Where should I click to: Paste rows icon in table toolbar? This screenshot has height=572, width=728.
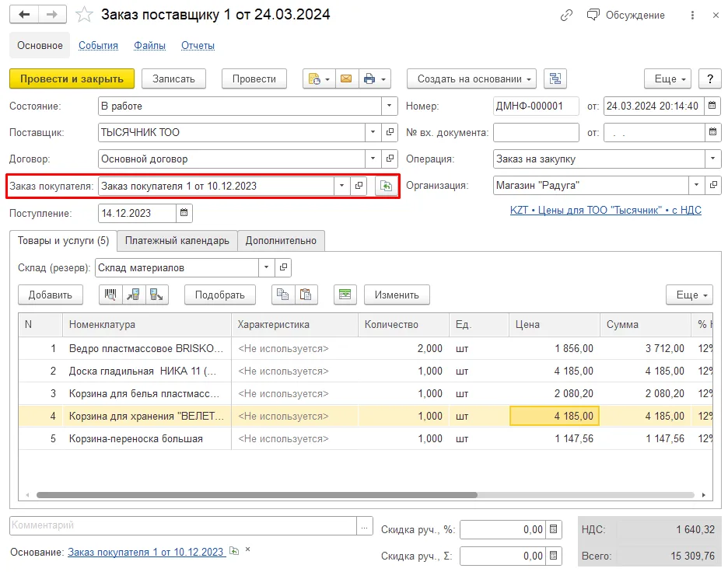coord(306,295)
